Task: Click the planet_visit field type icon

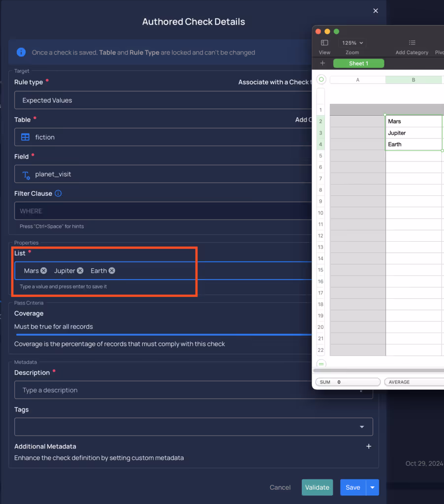Action: (26, 175)
